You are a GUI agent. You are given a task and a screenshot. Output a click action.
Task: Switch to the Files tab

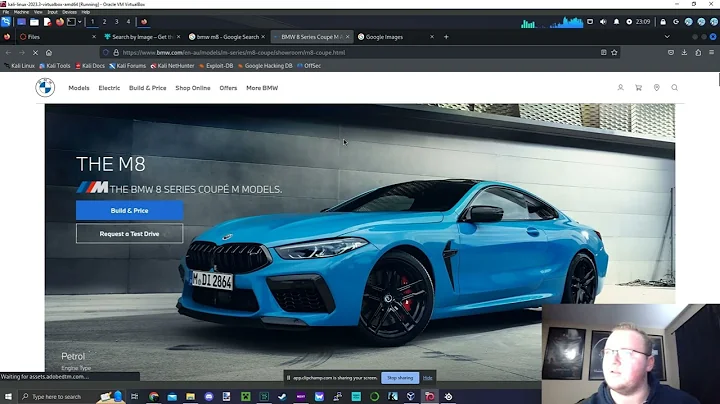tap(57, 37)
